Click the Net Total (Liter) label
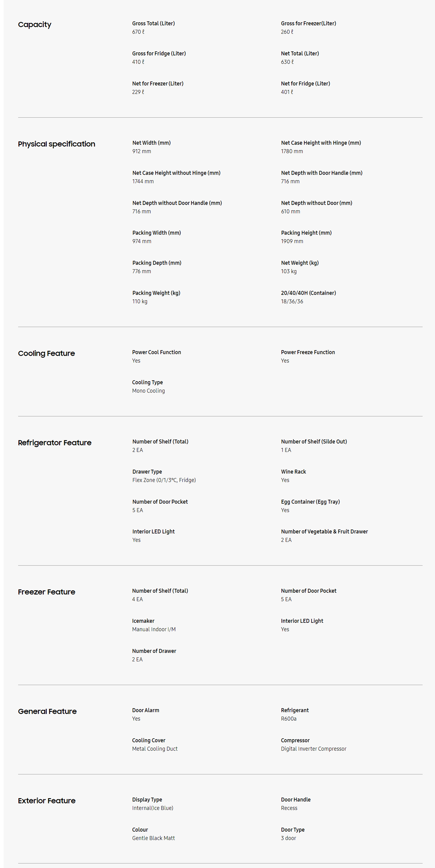 [300, 53]
